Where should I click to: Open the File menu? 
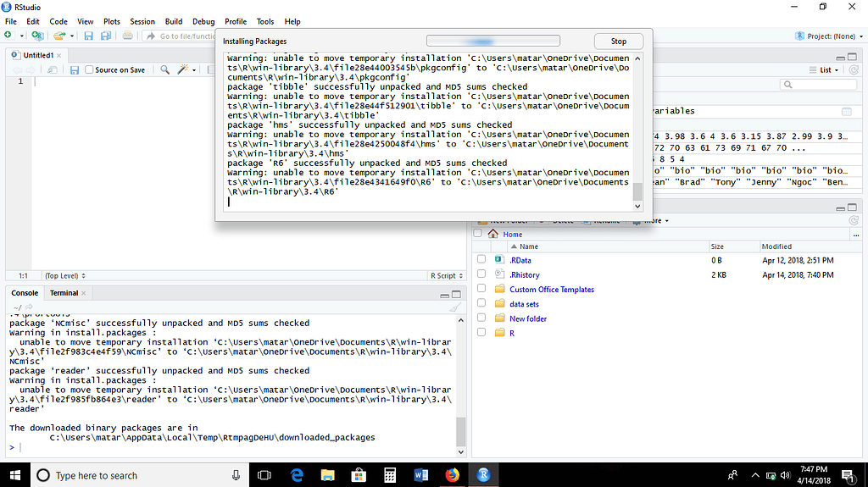click(10, 21)
